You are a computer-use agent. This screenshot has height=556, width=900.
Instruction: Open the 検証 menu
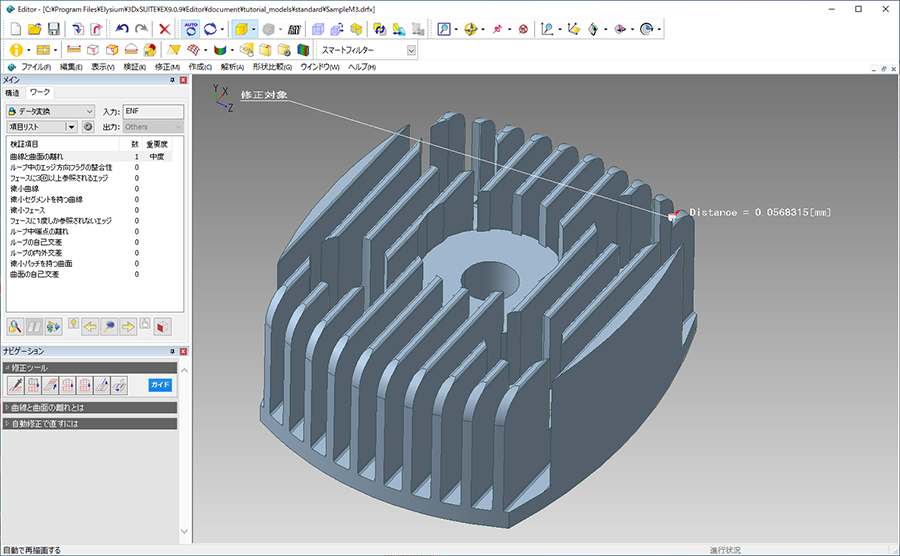click(x=134, y=67)
